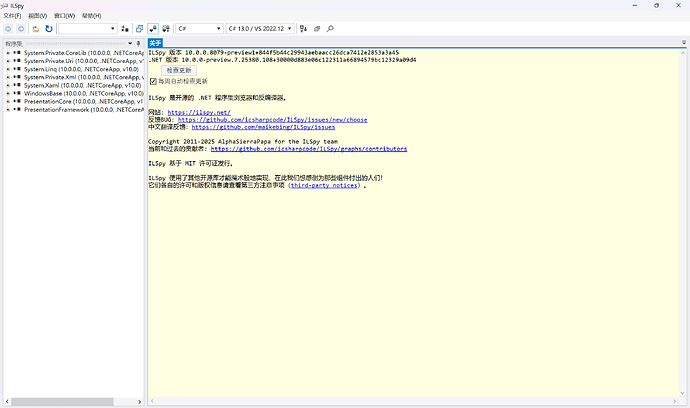Expand the PresentationCore tree node

pos(8,101)
